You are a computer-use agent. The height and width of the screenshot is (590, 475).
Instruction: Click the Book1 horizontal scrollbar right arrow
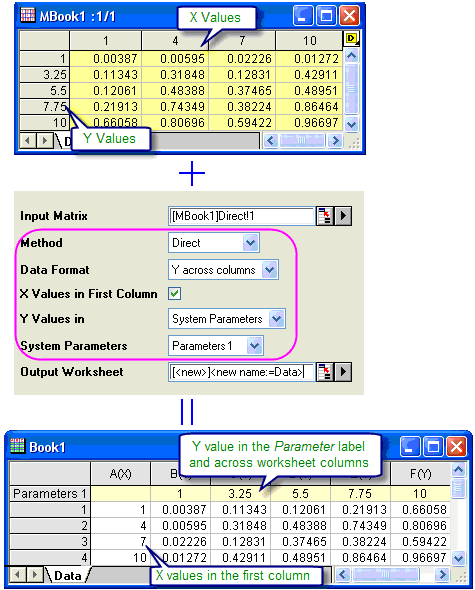click(443, 575)
